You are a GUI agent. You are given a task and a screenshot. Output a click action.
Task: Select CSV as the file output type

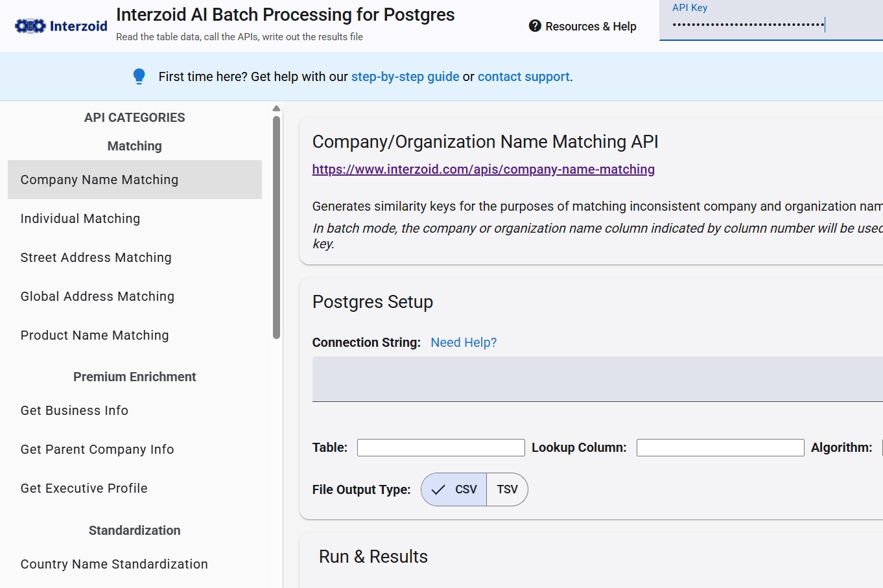click(x=453, y=489)
